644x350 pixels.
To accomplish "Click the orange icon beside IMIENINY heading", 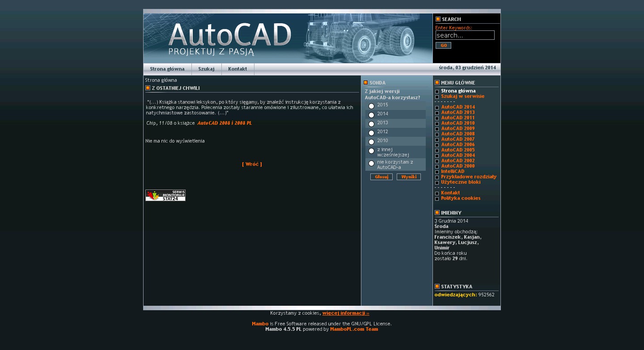I will tap(437, 213).
